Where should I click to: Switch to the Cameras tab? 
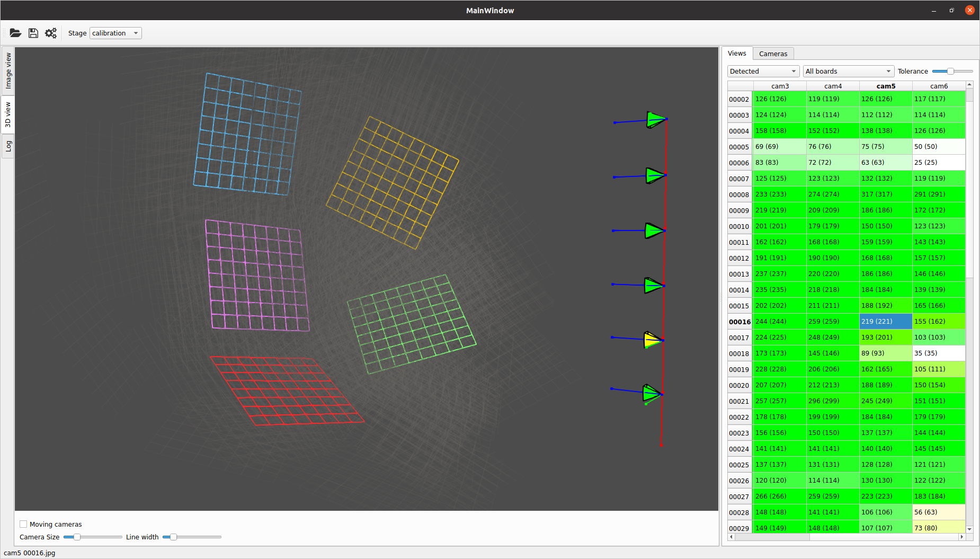(x=773, y=54)
